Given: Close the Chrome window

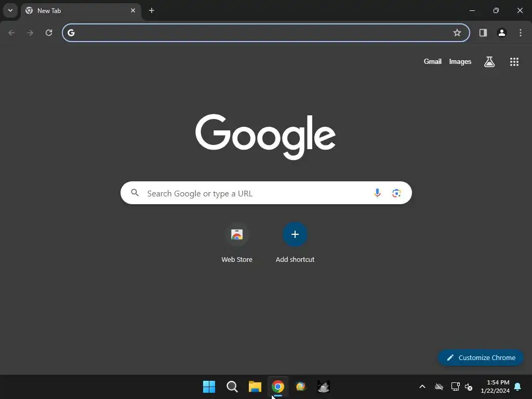Looking at the screenshot, I should 520,10.
